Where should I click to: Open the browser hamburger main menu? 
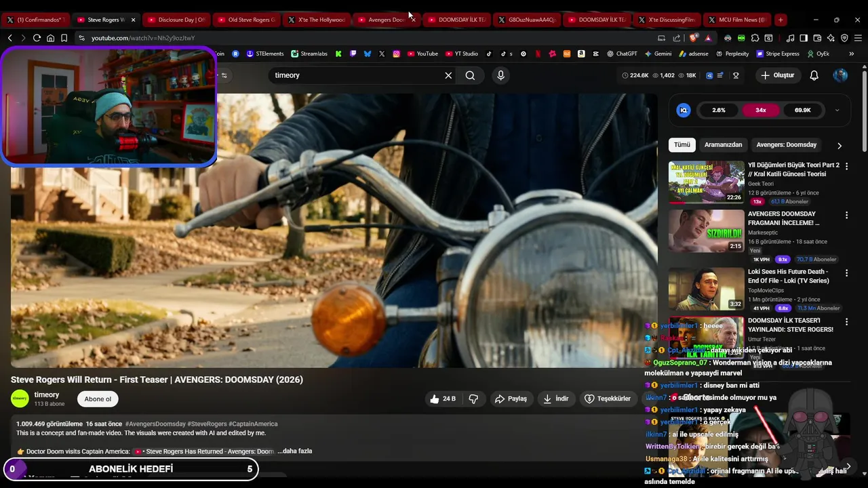point(858,38)
